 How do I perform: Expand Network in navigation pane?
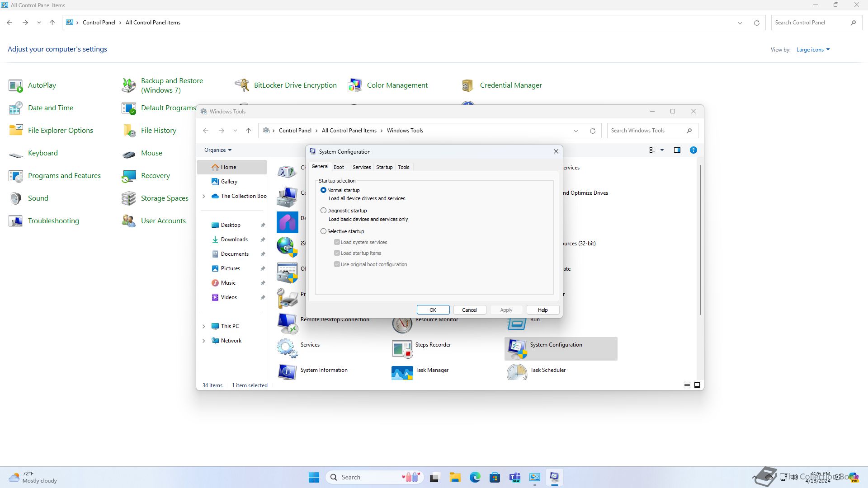pos(204,341)
